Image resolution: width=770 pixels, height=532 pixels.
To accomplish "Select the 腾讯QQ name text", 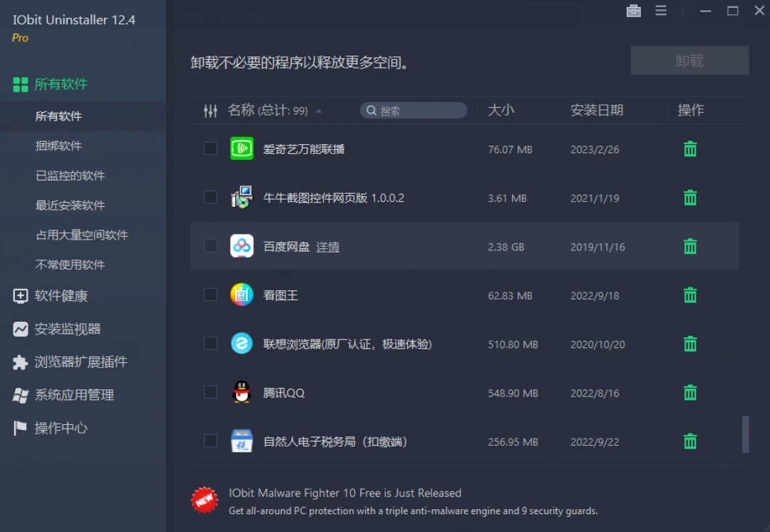I will click(x=284, y=393).
